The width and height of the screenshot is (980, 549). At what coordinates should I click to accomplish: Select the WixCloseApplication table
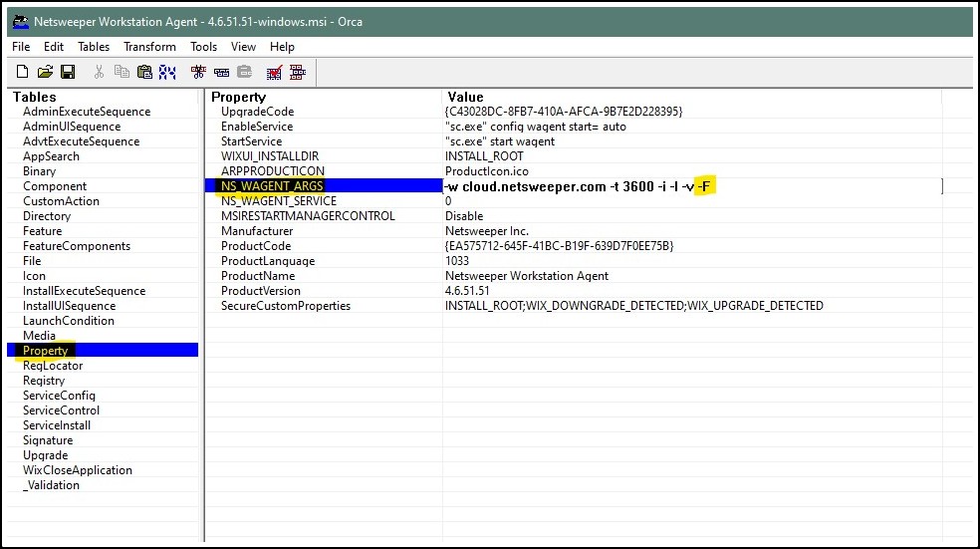click(x=78, y=471)
